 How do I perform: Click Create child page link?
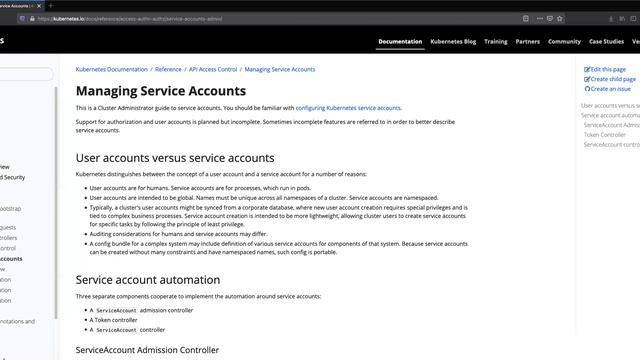click(x=613, y=79)
